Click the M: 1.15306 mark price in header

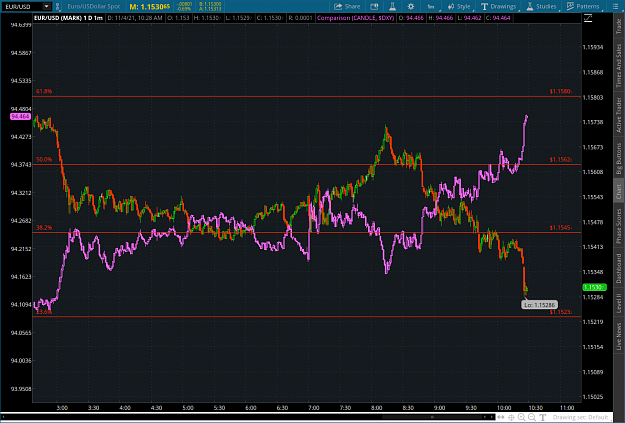tap(149, 7)
